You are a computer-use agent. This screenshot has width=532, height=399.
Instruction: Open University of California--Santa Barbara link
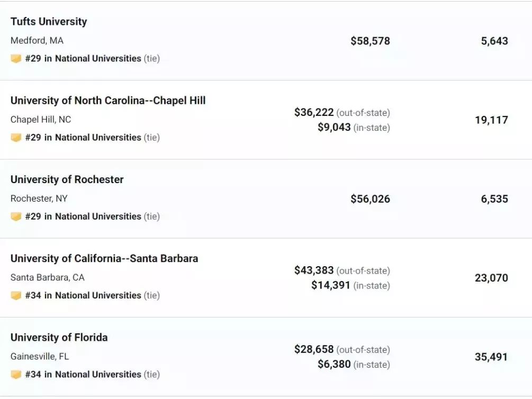[104, 259]
